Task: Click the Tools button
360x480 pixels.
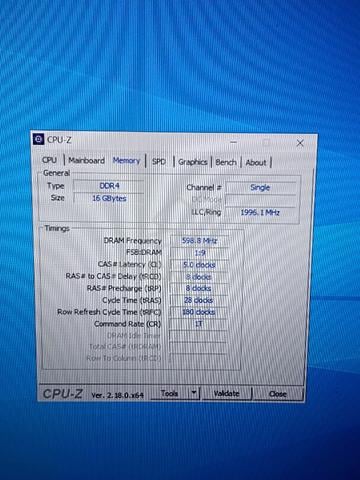Action: pos(169,393)
